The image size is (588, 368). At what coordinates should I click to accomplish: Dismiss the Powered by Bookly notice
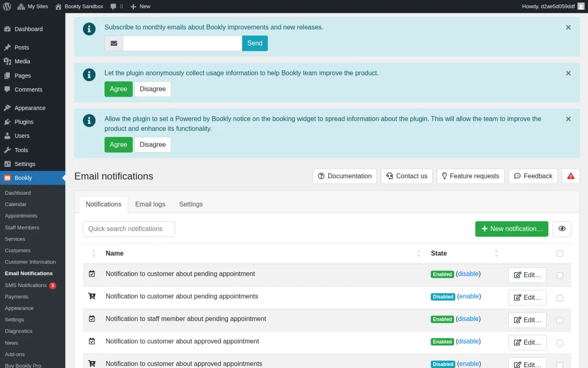point(568,119)
